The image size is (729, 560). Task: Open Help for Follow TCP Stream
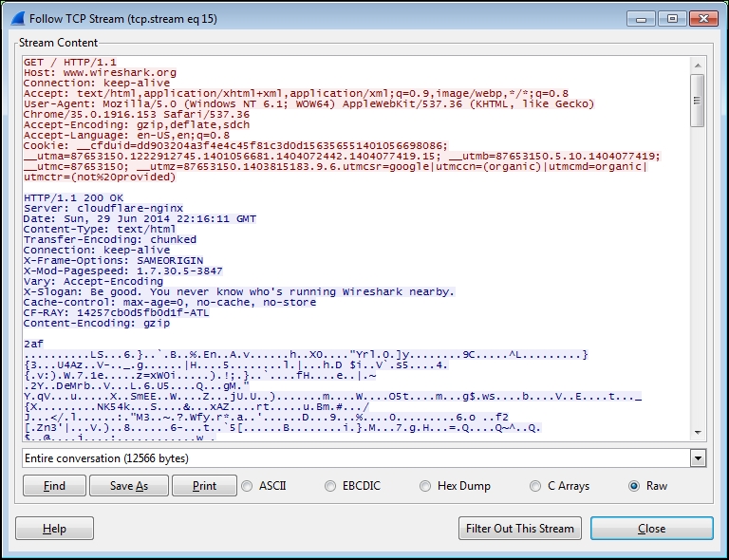click(x=54, y=529)
